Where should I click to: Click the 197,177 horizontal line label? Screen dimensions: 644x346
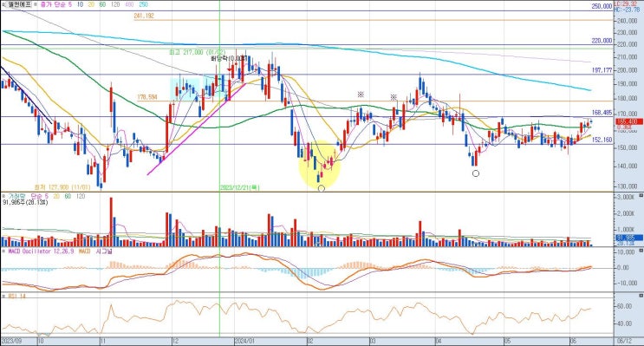(602, 70)
